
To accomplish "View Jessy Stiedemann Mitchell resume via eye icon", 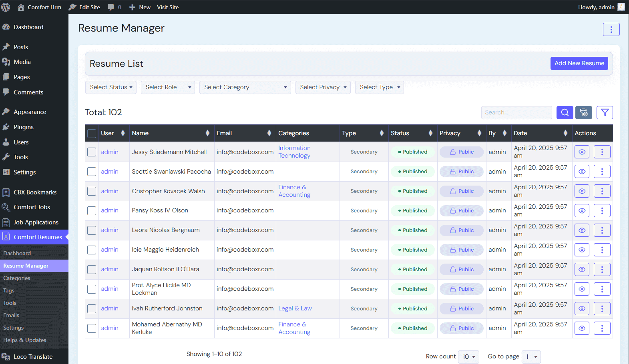I will (582, 152).
